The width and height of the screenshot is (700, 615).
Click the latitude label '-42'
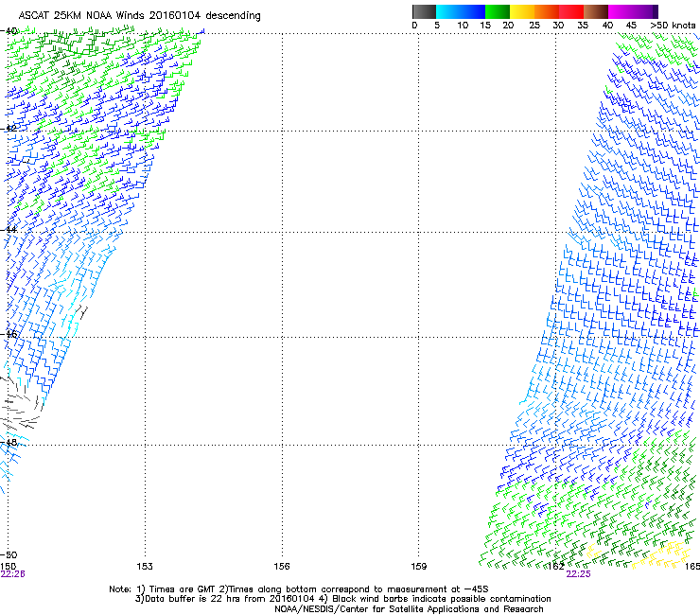[9, 128]
